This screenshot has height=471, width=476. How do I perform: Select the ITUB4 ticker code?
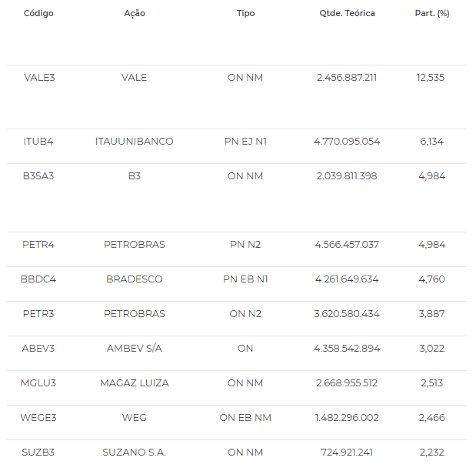[38, 142]
